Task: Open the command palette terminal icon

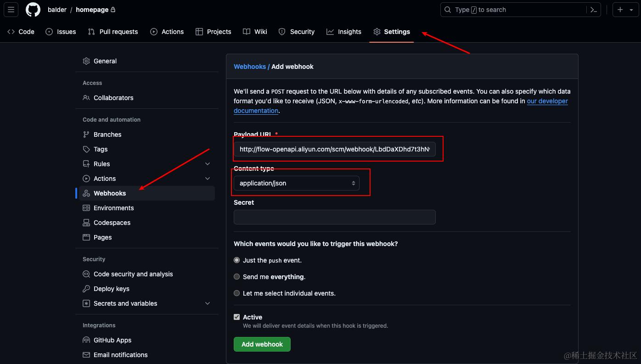Action: (x=593, y=10)
